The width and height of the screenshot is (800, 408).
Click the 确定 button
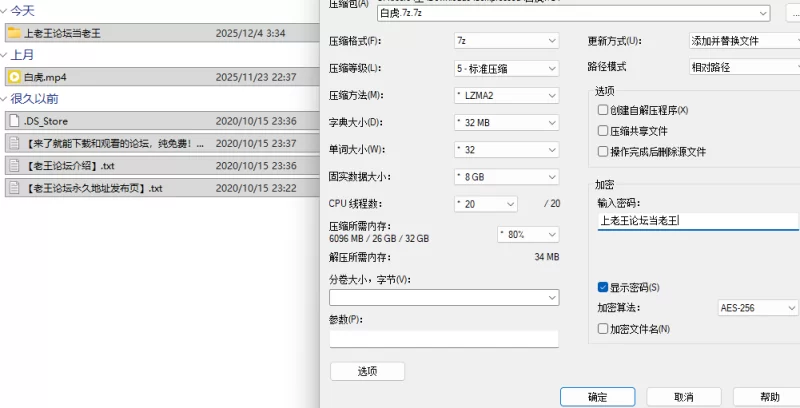tap(597, 397)
